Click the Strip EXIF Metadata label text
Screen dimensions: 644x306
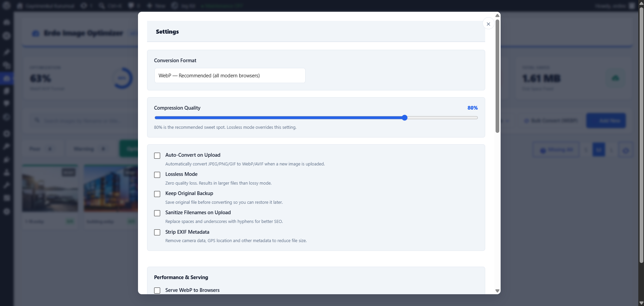pos(187,232)
